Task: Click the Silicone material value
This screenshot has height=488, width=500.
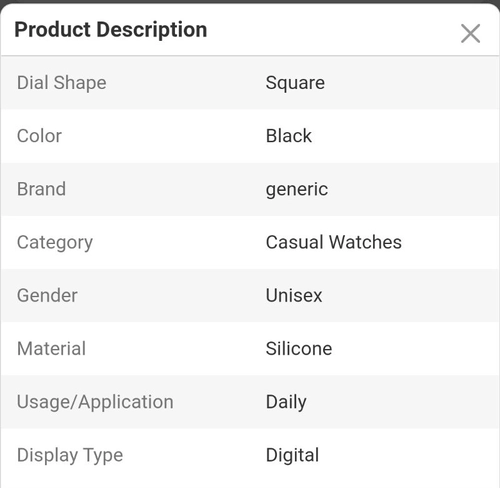Action: [299, 349]
